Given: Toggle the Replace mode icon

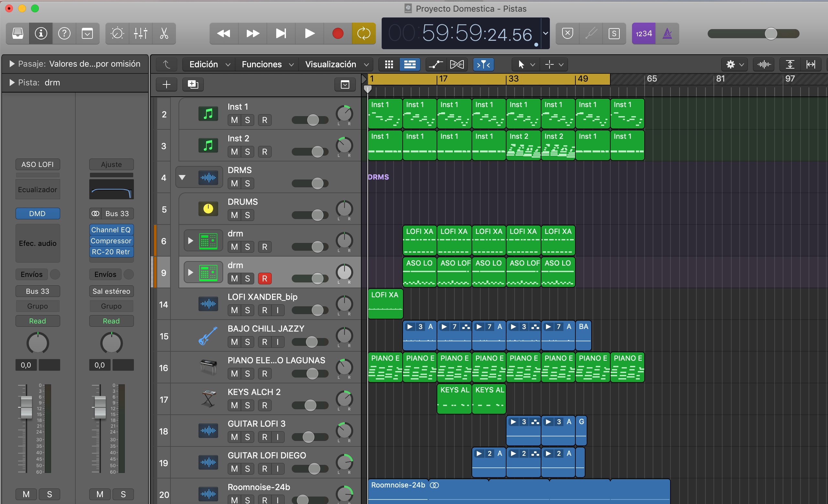Looking at the screenshot, I should [568, 34].
